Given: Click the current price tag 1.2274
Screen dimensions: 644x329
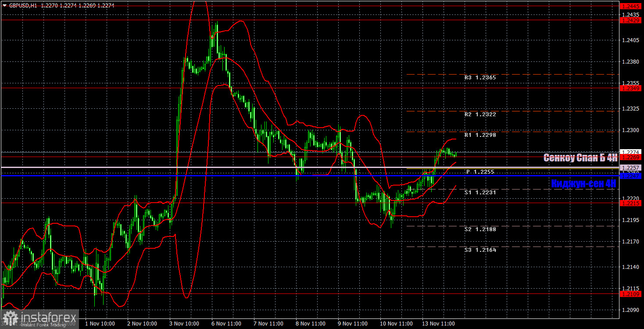Looking at the screenshot, I should [631, 152].
